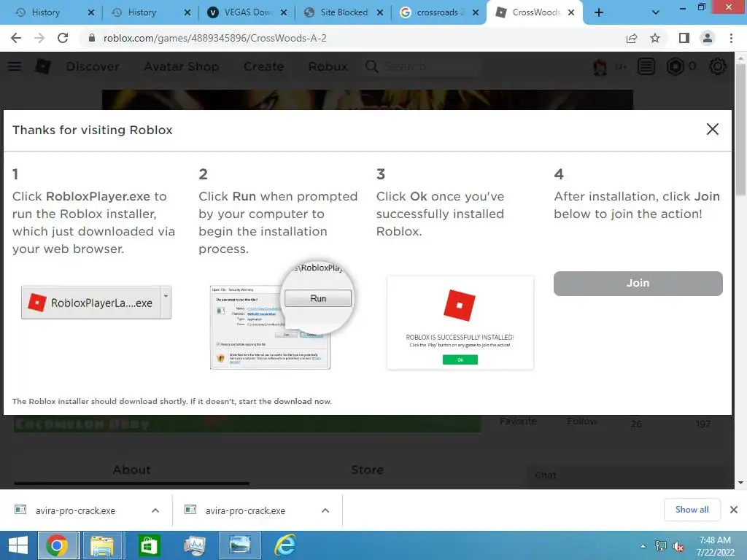This screenshot has height=560, width=747.
Task: Share this page icon in address bar
Action: [632, 38]
